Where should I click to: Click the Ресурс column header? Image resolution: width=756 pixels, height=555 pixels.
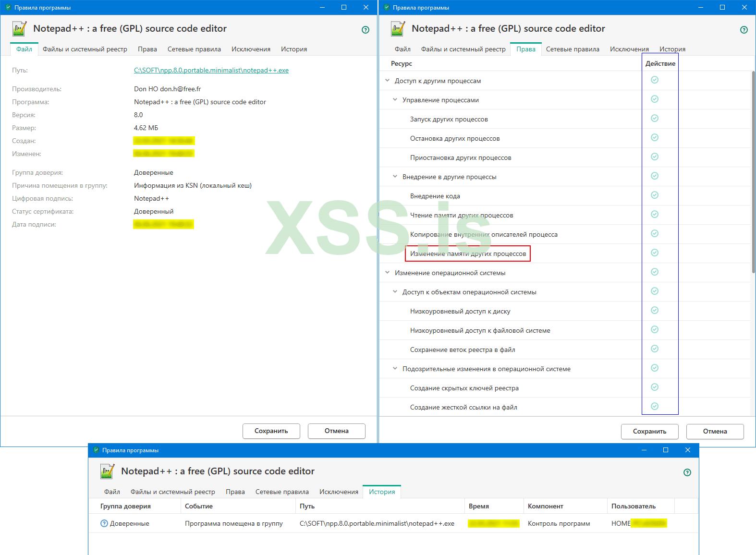point(402,63)
